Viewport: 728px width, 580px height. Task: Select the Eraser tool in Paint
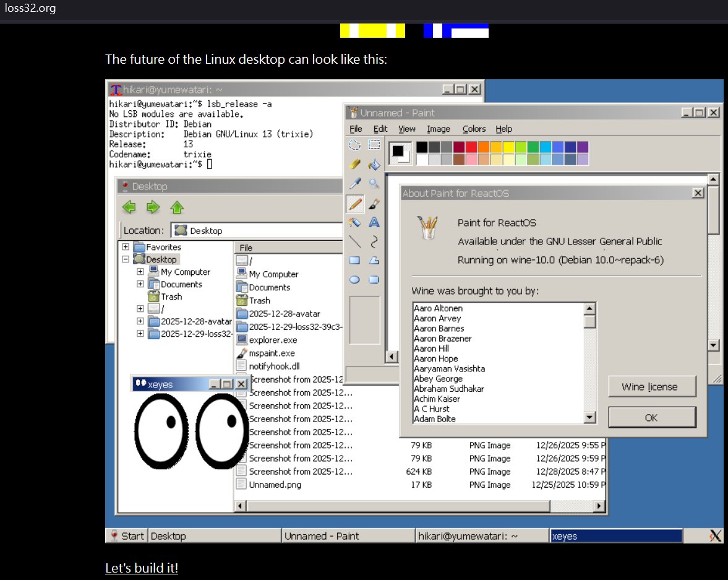(355, 164)
